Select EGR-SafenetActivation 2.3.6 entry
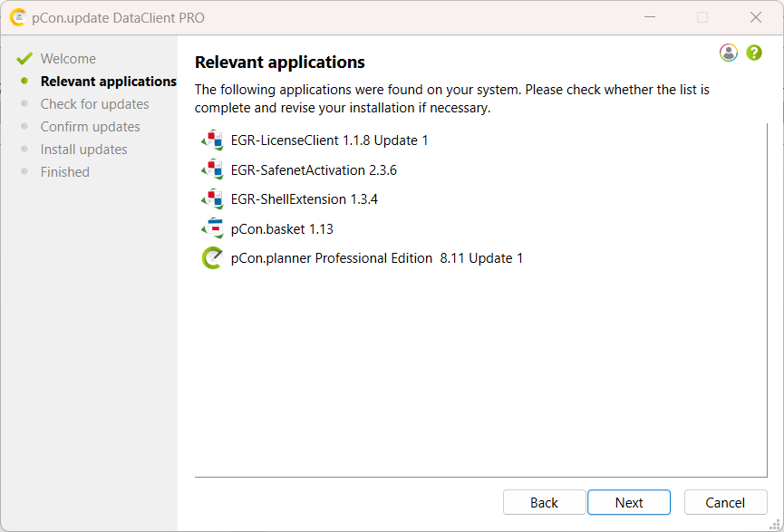Viewport: 784px width, 532px height. point(314,170)
